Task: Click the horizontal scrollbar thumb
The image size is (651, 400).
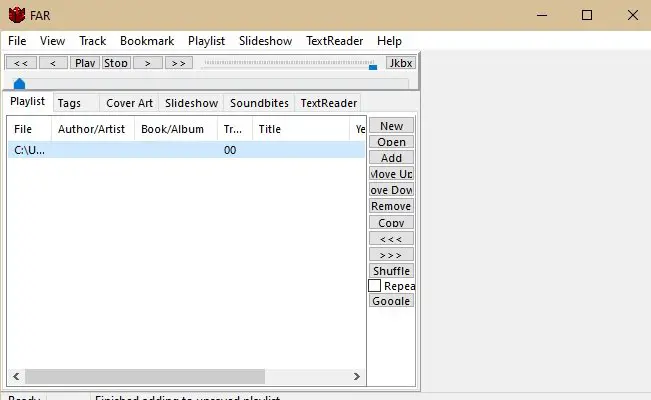Action: click(x=145, y=376)
